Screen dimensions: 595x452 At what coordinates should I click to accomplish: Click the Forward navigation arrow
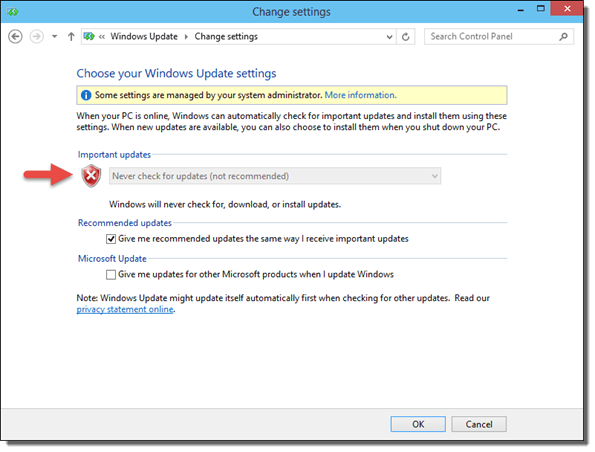tap(37, 37)
